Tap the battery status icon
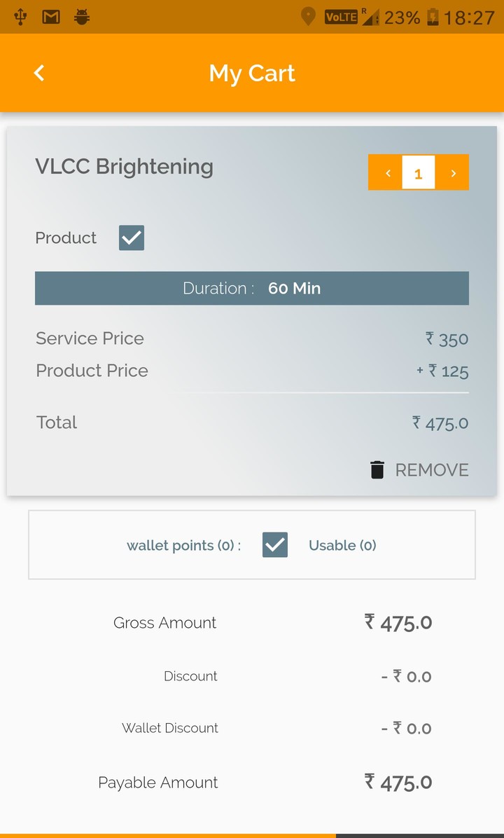 [433, 17]
